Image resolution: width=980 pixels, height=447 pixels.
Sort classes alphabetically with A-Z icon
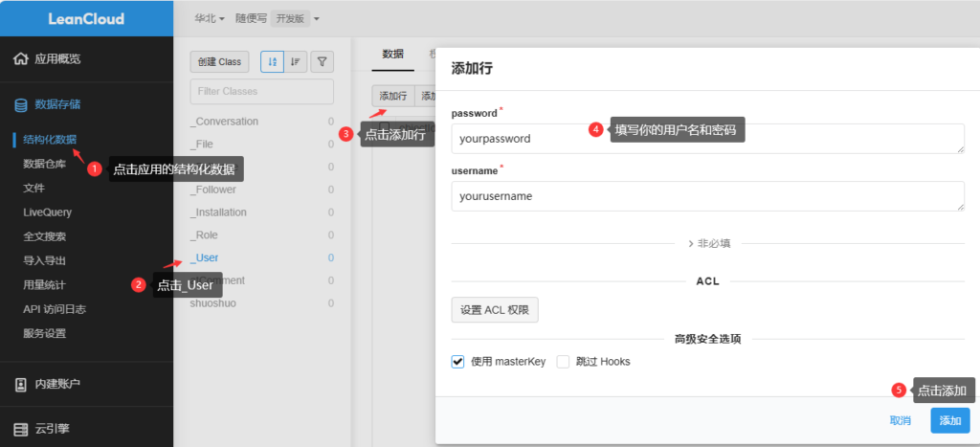[x=272, y=61]
